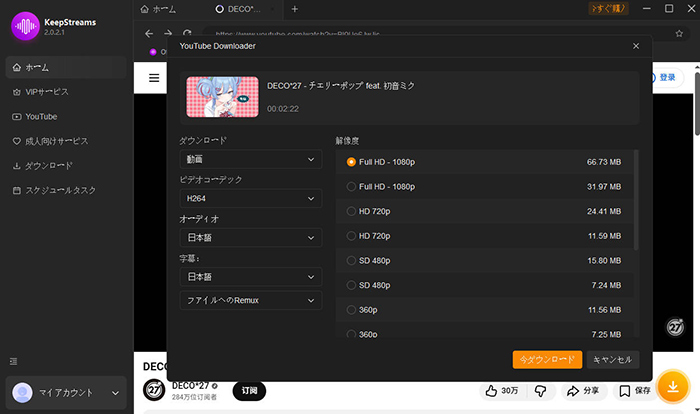Viewport: 700px width, 414px height.
Task: Close the YouTube Downloader dialog
Action: (x=636, y=46)
